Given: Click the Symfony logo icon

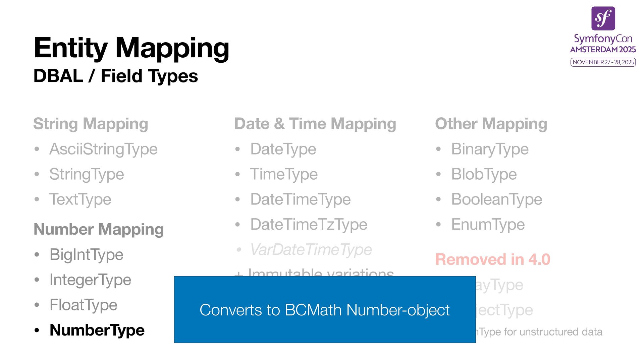Looking at the screenshot, I should [x=603, y=18].
